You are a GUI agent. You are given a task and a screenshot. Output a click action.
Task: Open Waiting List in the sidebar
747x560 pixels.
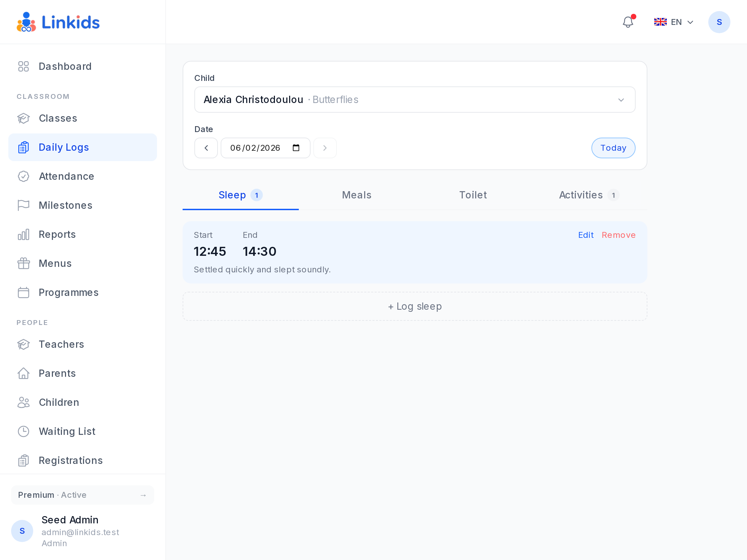pyautogui.click(x=83, y=431)
